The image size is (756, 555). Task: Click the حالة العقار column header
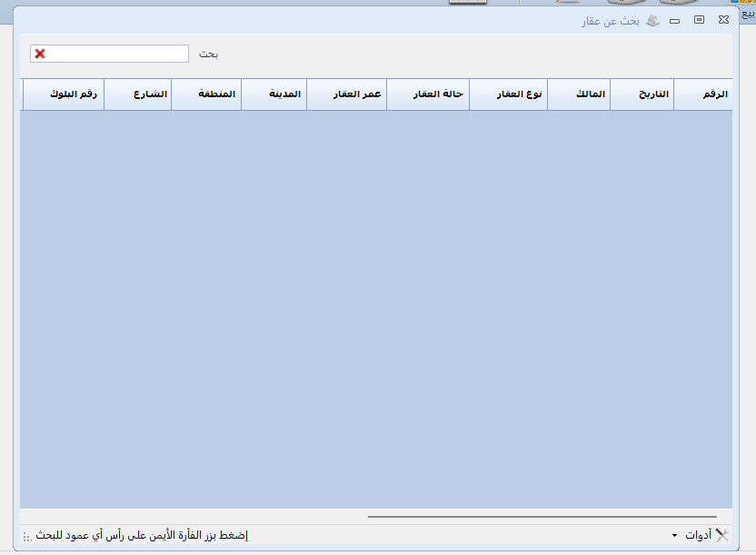click(428, 94)
